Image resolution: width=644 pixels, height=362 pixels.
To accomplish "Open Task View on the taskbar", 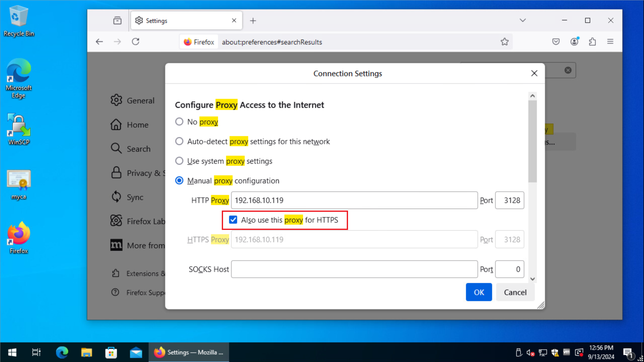I will [36, 352].
